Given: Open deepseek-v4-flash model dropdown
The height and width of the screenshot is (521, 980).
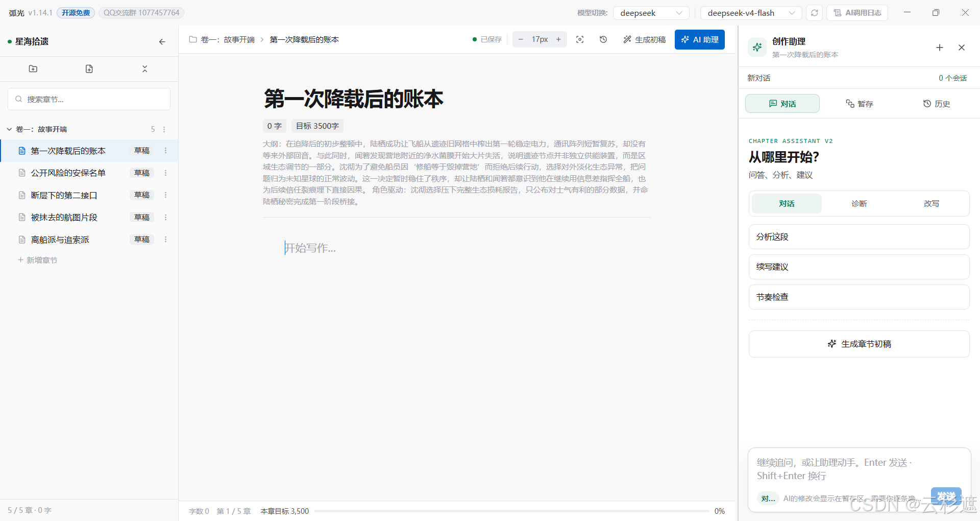Looking at the screenshot, I should point(751,13).
